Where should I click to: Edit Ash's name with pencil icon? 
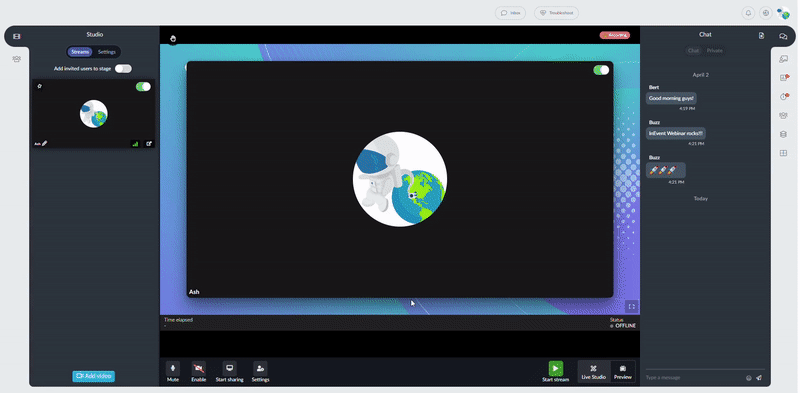point(44,144)
